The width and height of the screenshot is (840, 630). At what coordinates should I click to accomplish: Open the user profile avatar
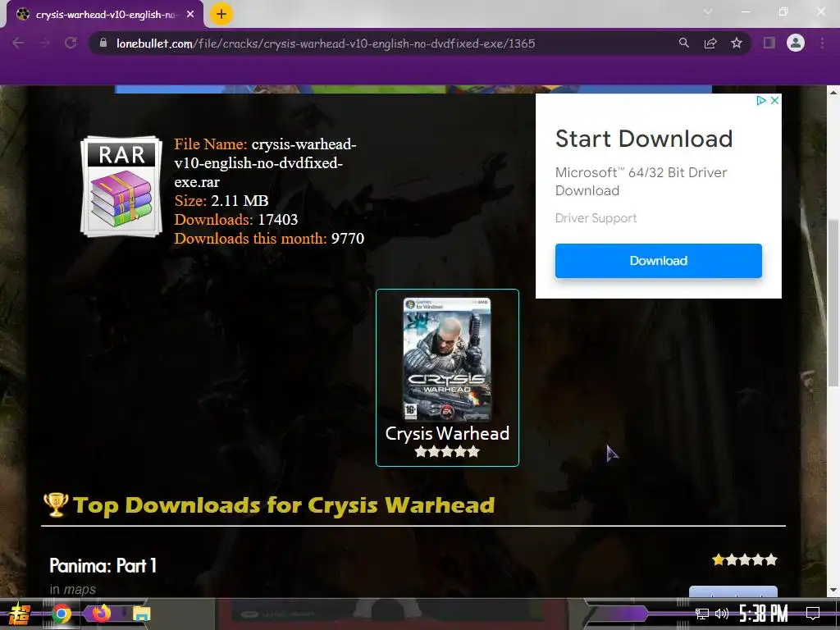(x=796, y=43)
